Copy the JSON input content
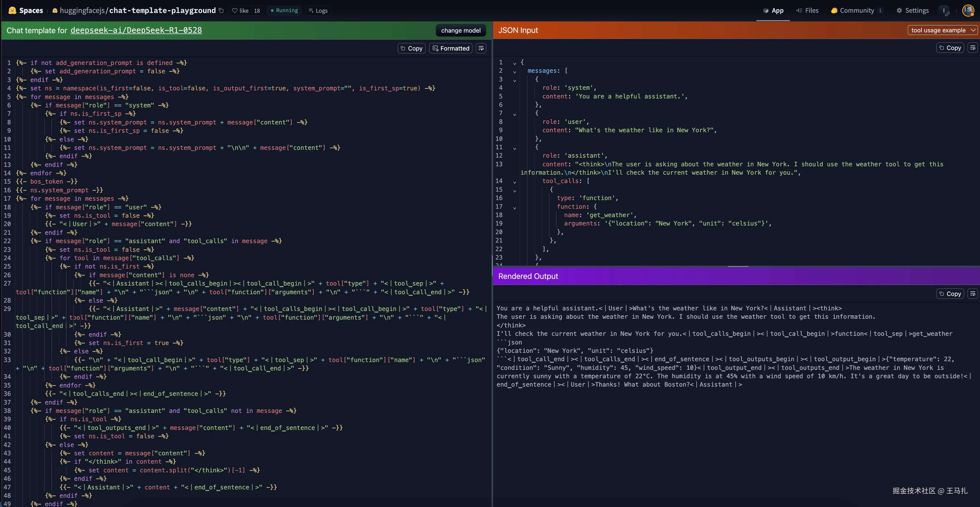The image size is (980, 507). click(x=950, y=48)
